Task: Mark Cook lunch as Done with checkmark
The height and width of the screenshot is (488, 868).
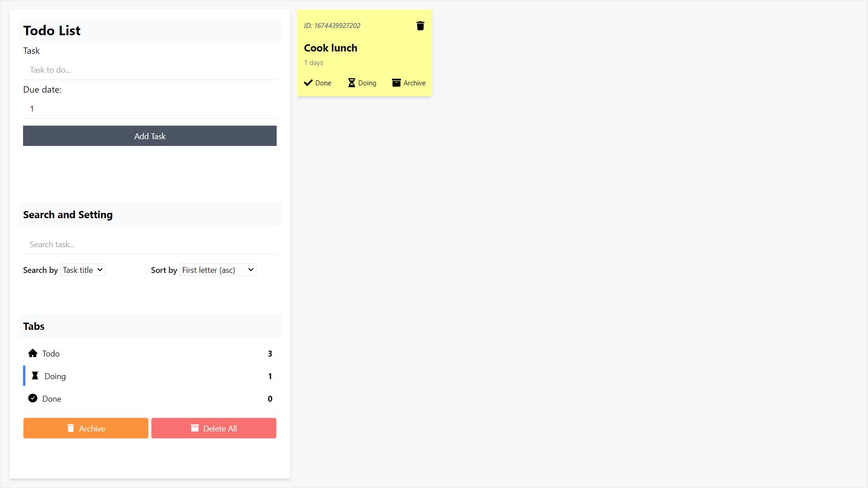Action: pyautogui.click(x=309, y=83)
